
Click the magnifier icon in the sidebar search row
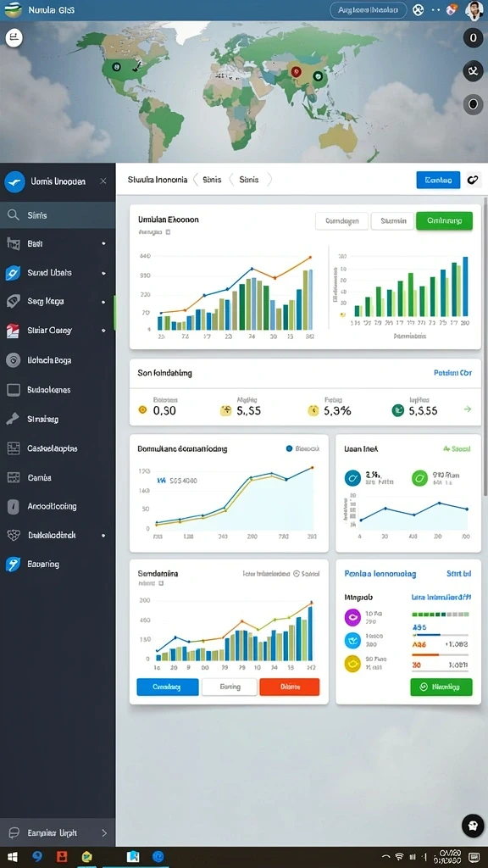click(x=13, y=214)
